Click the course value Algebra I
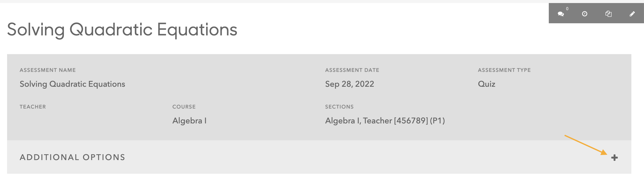Viewport: 644px width, 176px height. point(189,121)
